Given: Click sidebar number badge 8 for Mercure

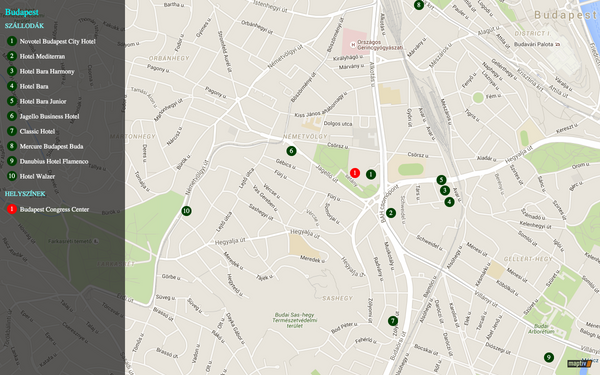Looking at the screenshot, I should tap(12, 146).
